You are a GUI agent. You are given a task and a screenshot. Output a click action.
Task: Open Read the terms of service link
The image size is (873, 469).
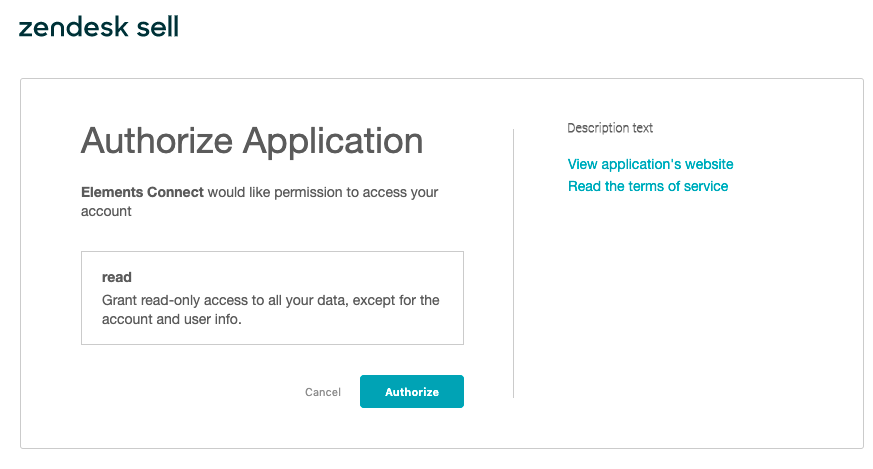tap(647, 186)
